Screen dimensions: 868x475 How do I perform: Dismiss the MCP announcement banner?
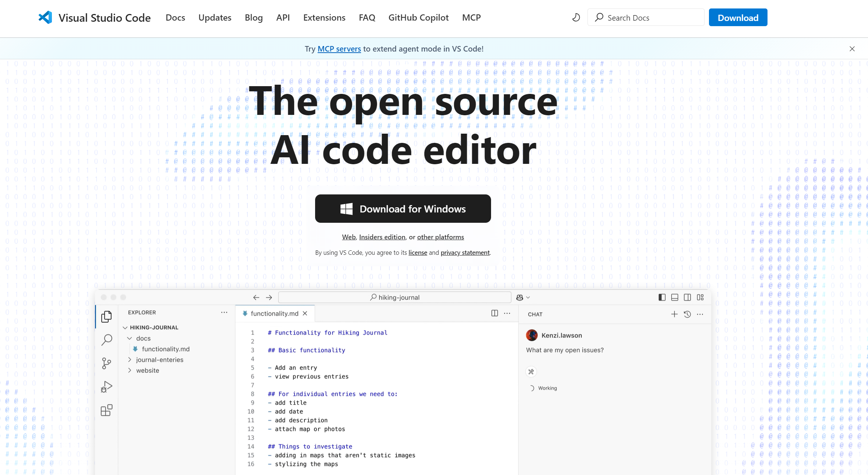(x=852, y=49)
